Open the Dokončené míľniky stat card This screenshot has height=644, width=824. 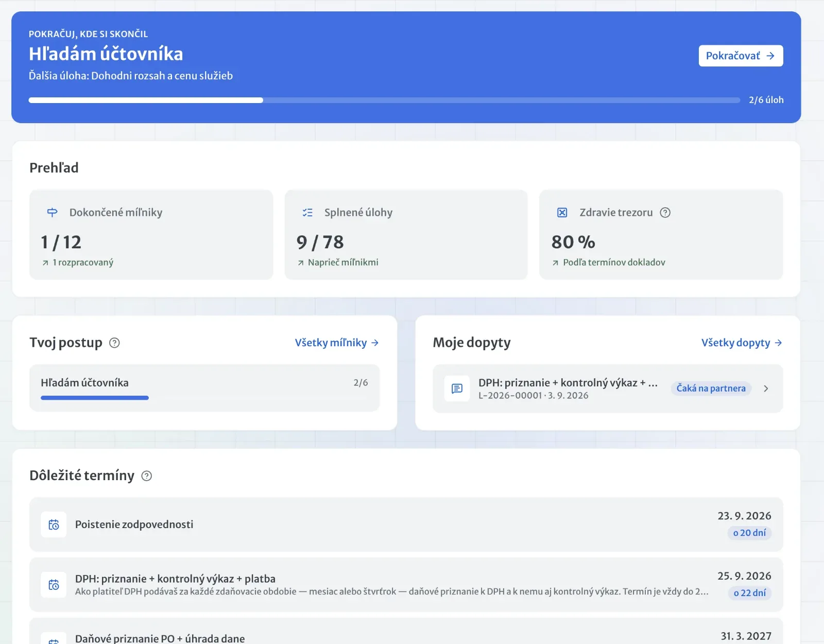pos(151,235)
